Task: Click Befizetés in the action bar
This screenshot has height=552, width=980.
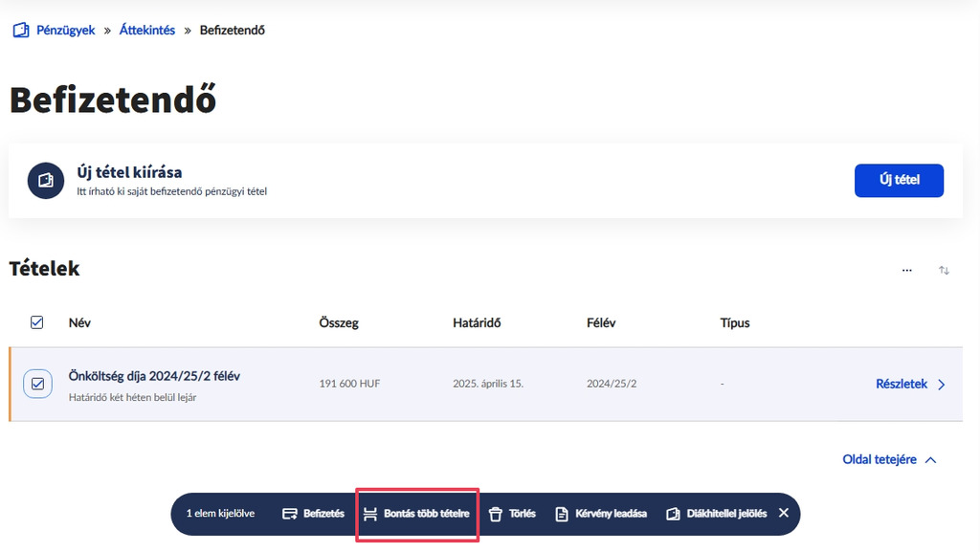Action: pyautogui.click(x=313, y=514)
